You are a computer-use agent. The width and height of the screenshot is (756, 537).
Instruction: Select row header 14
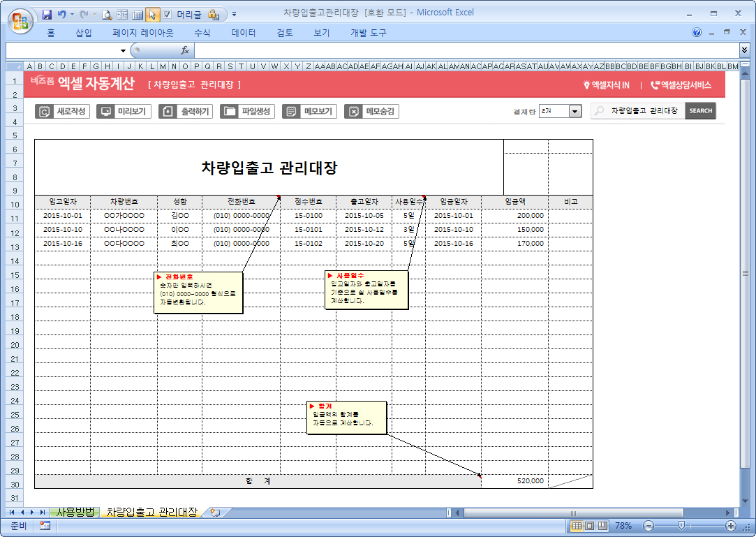tap(15, 261)
